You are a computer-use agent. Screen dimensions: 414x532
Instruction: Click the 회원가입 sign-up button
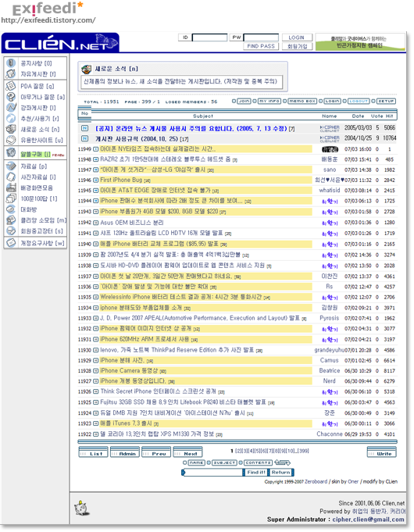tap(297, 46)
